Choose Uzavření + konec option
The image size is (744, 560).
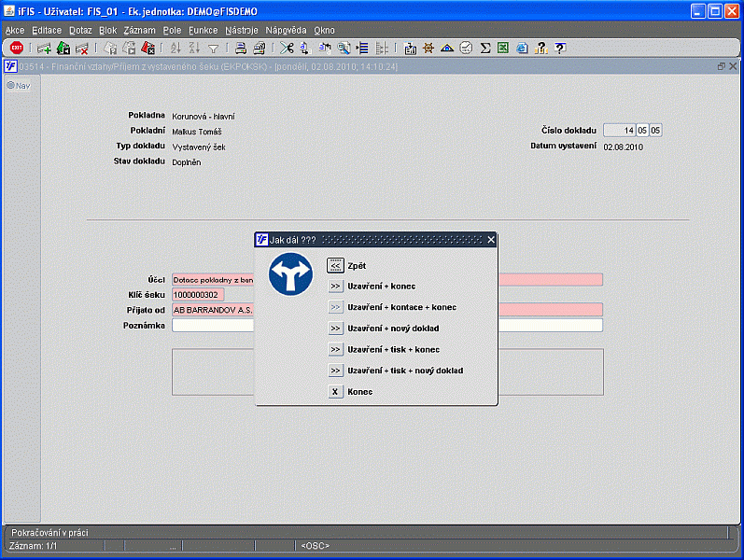[336, 286]
